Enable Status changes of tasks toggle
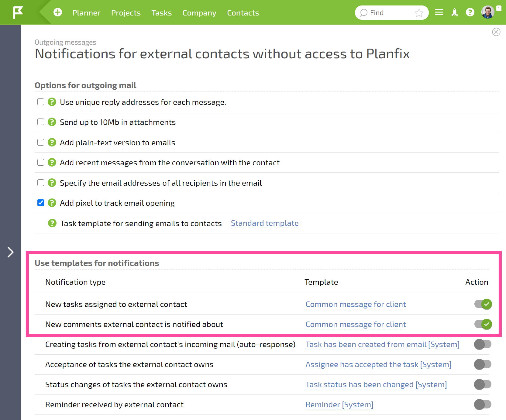This screenshot has height=420, width=506. click(483, 384)
